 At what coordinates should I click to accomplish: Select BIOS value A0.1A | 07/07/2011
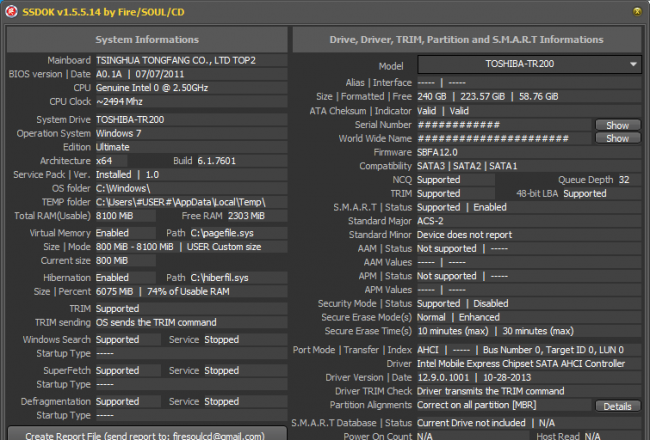[140, 74]
